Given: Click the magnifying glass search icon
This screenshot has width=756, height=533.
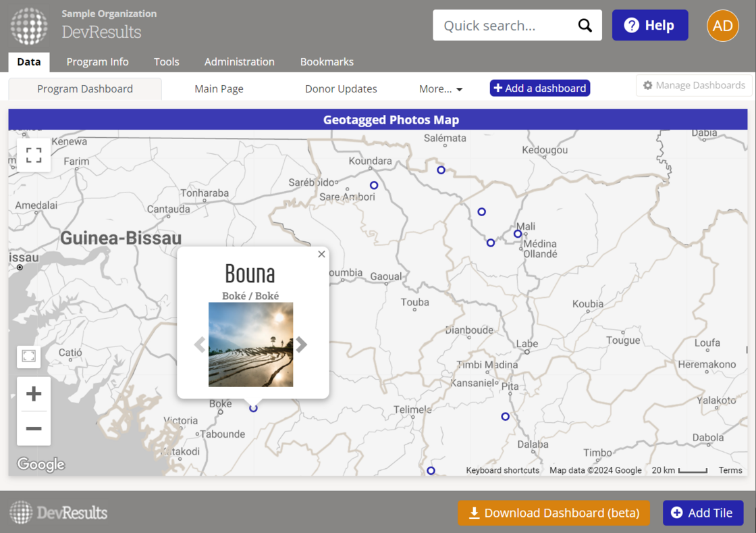Looking at the screenshot, I should (x=585, y=25).
